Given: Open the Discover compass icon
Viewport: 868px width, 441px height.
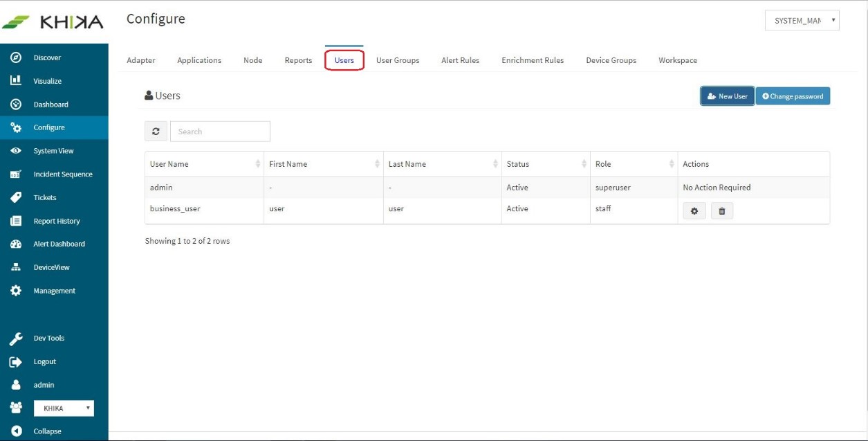Looking at the screenshot, I should tap(15, 57).
